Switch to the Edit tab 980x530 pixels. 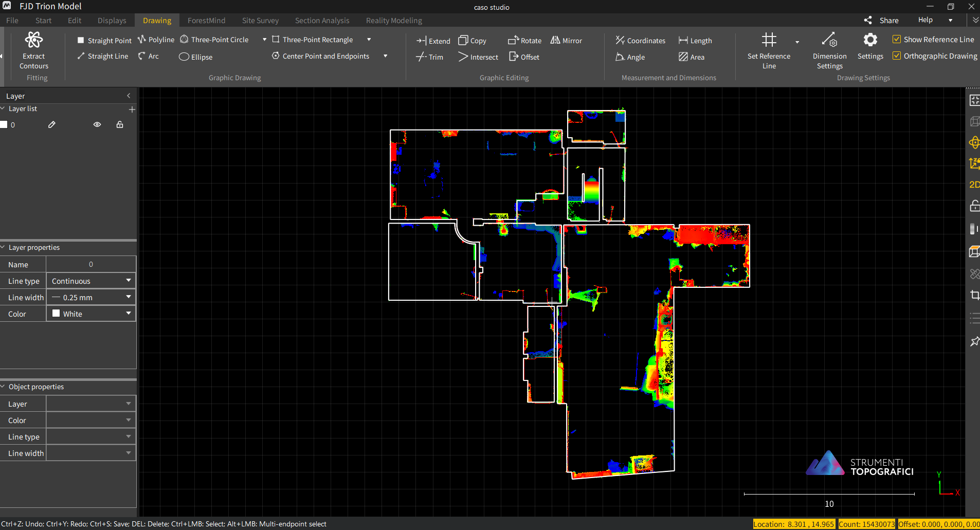[75, 21]
